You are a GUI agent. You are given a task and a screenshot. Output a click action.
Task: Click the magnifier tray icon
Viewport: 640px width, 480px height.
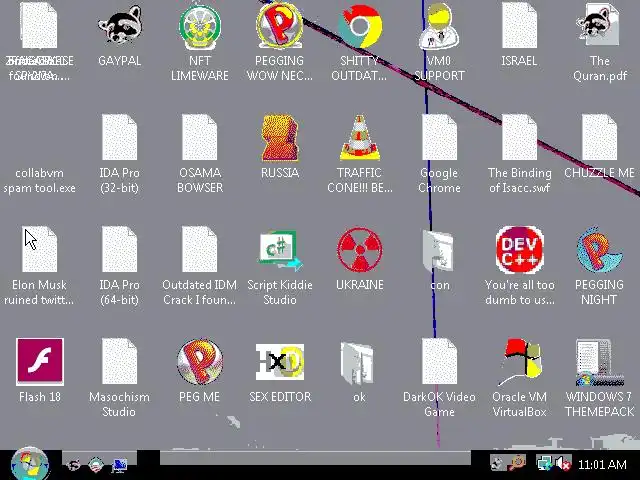point(517,464)
